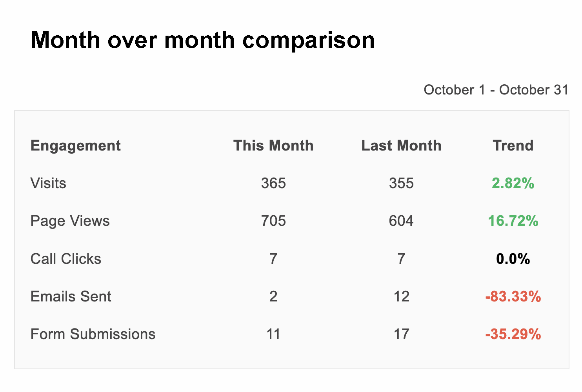Select the Last Month column header
582x392 pixels.
[401, 145]
